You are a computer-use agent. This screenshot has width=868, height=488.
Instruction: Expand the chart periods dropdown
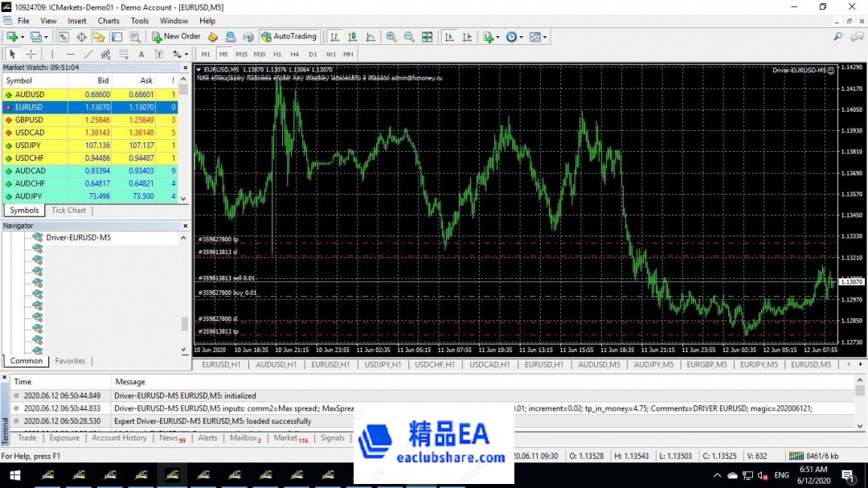point(514,37)
